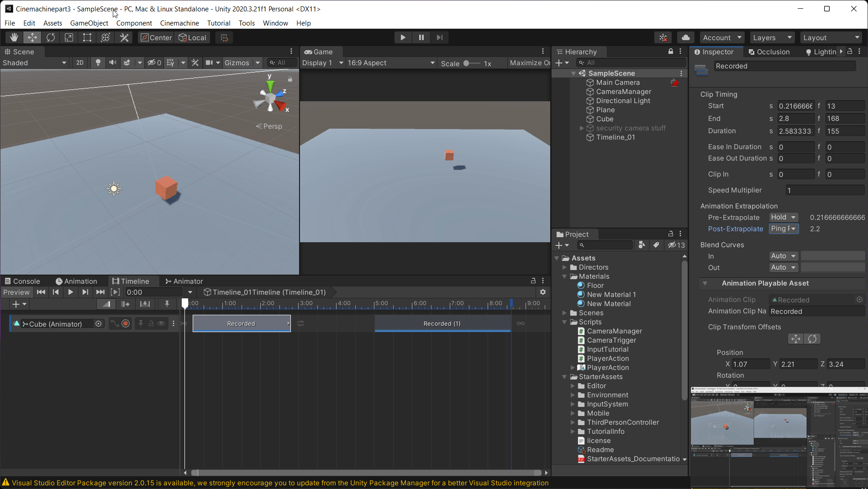
Task: Select the Timeline Mix edit mode
Action: tap(106, 304)
